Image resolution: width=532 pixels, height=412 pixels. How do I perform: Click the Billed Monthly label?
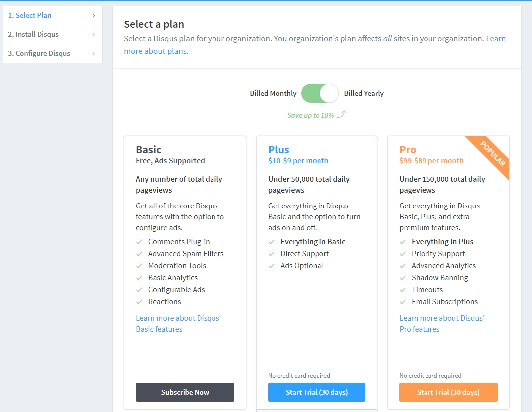point(273,93)
